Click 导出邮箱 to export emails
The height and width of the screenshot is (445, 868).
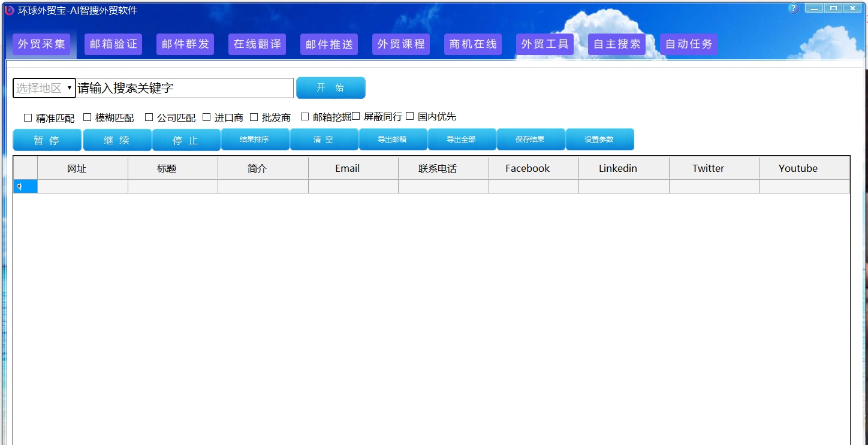(x=393, y=139)
